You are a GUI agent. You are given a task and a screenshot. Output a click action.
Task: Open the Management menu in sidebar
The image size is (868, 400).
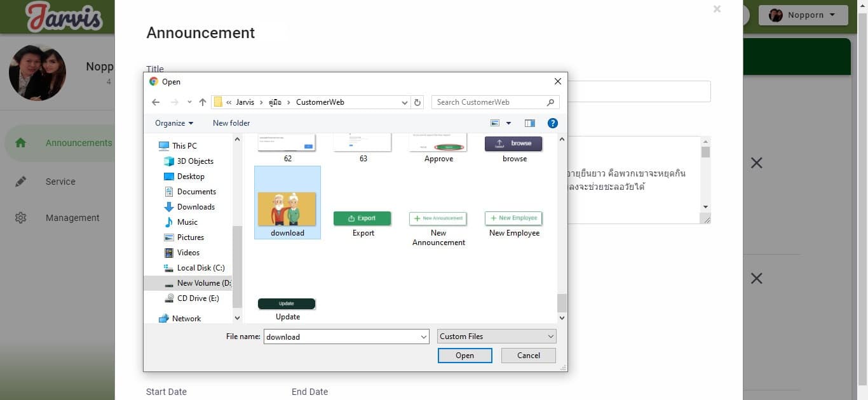(72, 218)
